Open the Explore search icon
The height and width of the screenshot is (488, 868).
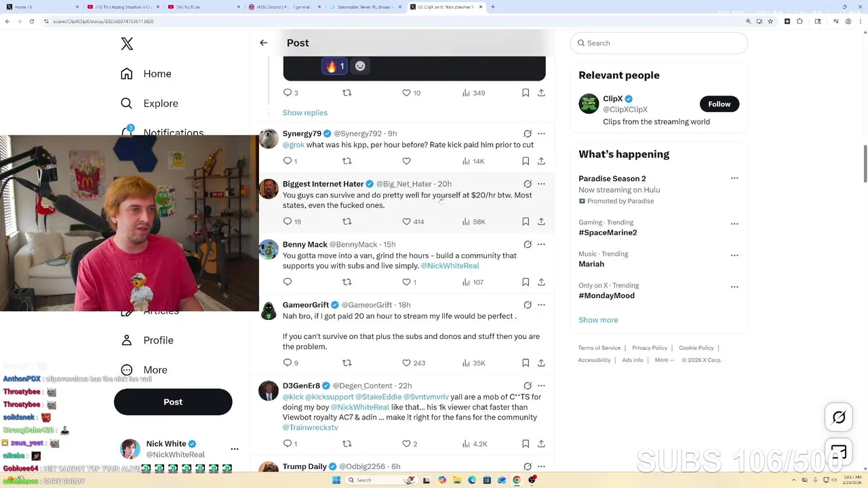click(x=127, y=104)
